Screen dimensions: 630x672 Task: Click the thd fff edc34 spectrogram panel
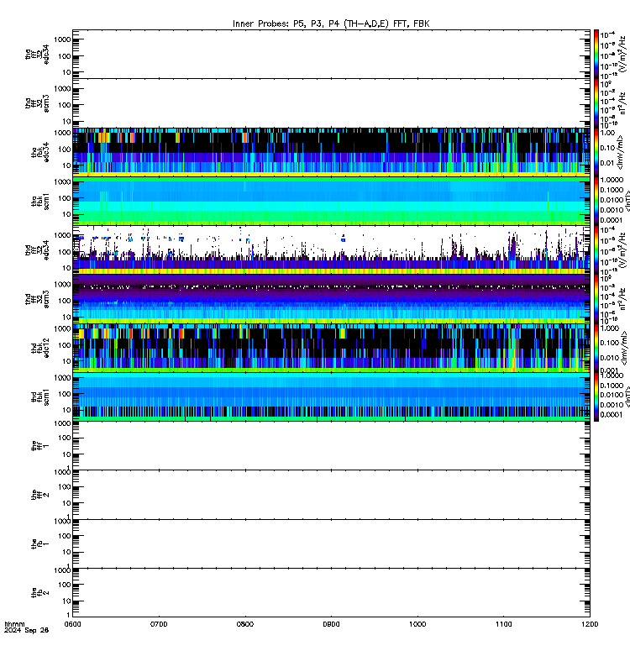(331, 249)
